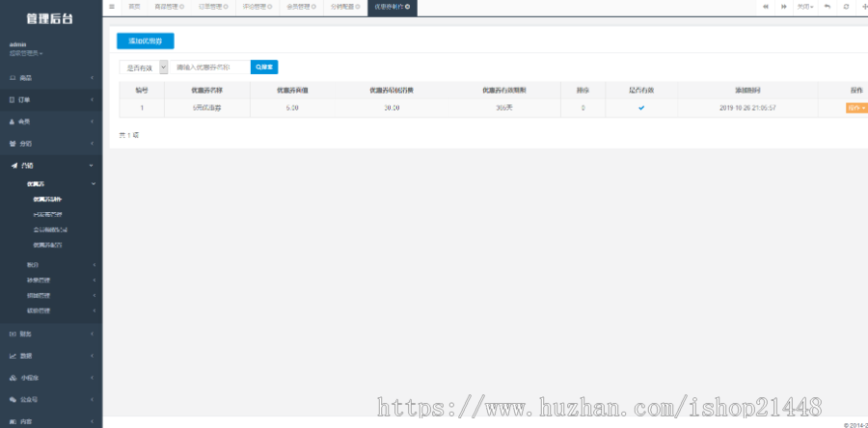Click the 营销 paper-plane icon in sidebar

(x=14, y=166)
